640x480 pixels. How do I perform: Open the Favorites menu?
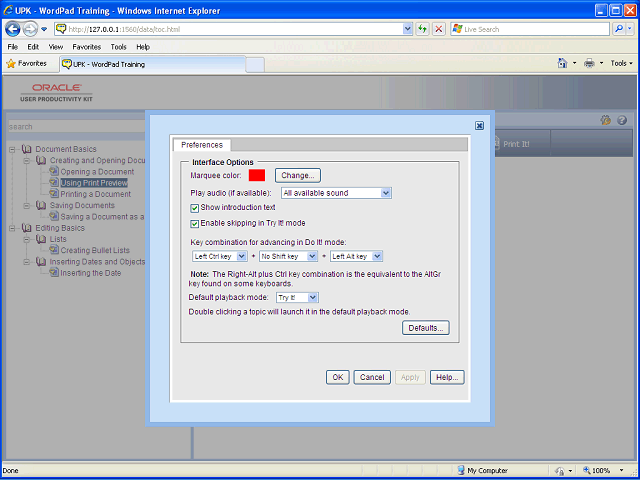tap(87, 47)
